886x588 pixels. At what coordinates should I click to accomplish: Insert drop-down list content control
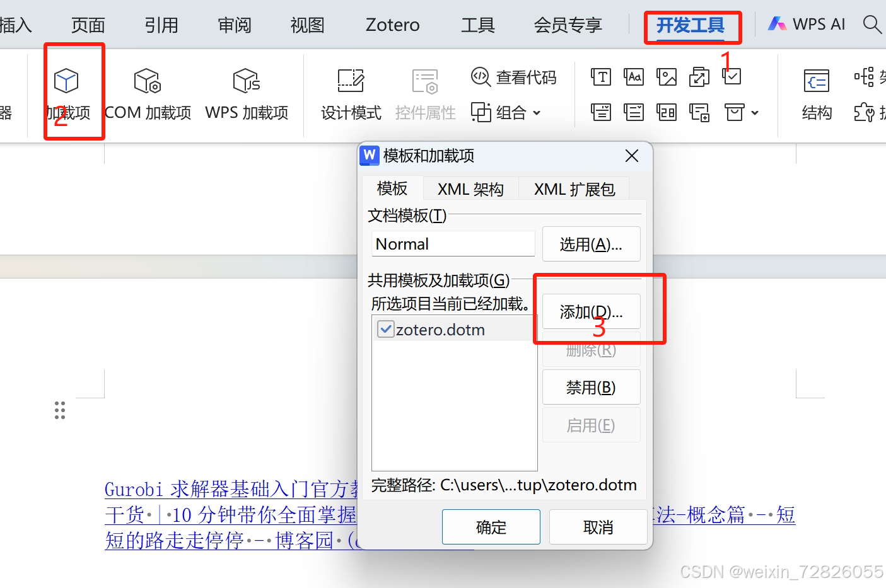point(634,112)
